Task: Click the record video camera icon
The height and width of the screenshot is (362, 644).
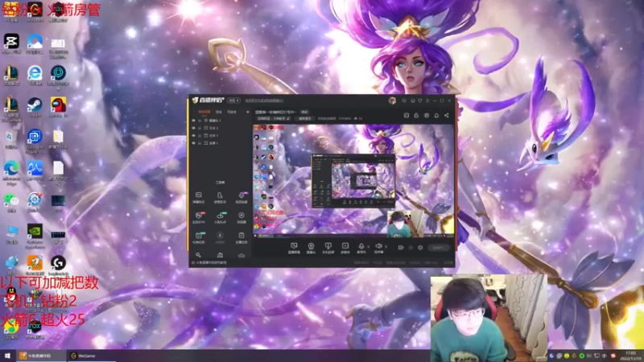Action: click(x=400, y=248)
